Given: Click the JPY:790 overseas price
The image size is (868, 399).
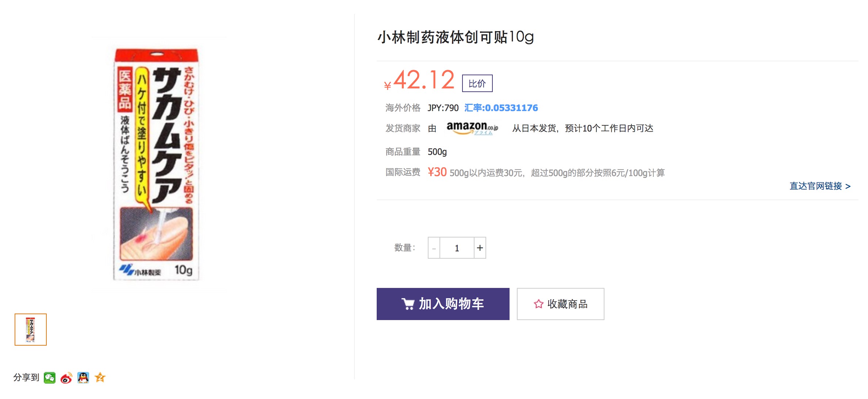Looking at the screenshot, I should click(443, 108).
